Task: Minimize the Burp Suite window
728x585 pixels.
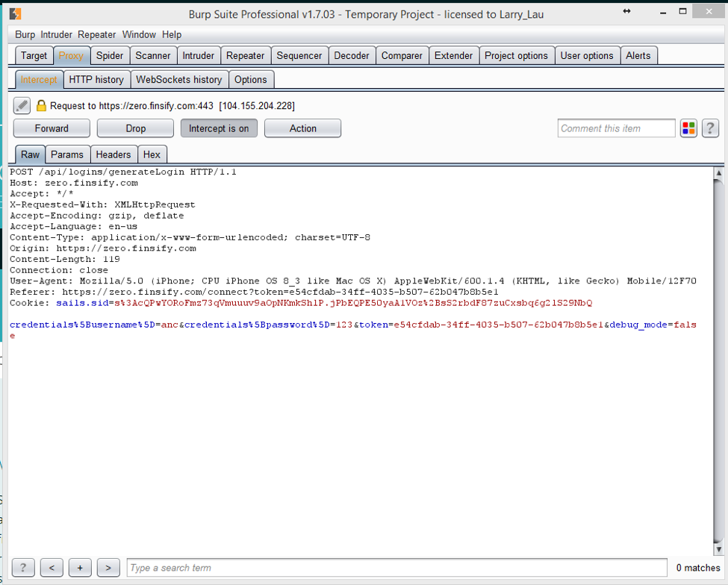Action: click(663, 12)
